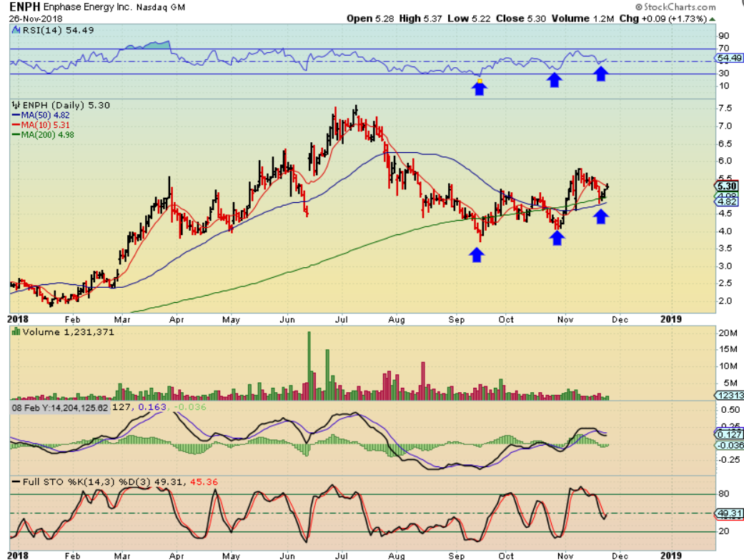This screenshot has width=744, height=560.
Task: Click the RSI indicator icon beside RSI(14)
Action: pos(16,30)
